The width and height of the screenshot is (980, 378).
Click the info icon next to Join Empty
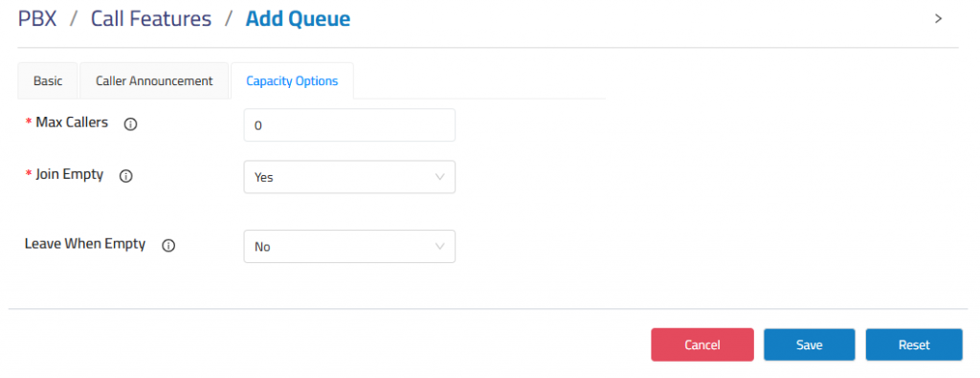[x=125, y=176]
